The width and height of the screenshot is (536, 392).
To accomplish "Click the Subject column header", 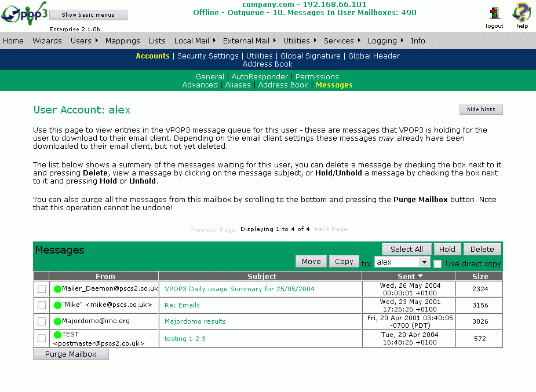I will (x=261, y=276).
